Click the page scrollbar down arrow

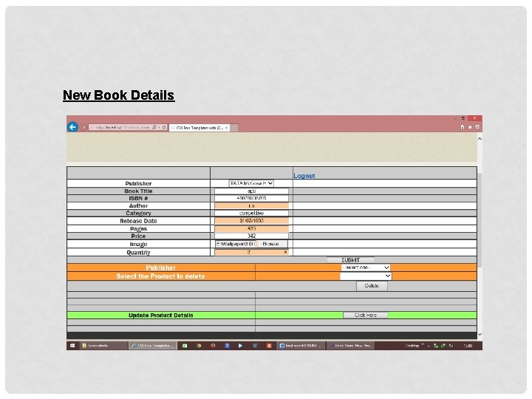480,335
